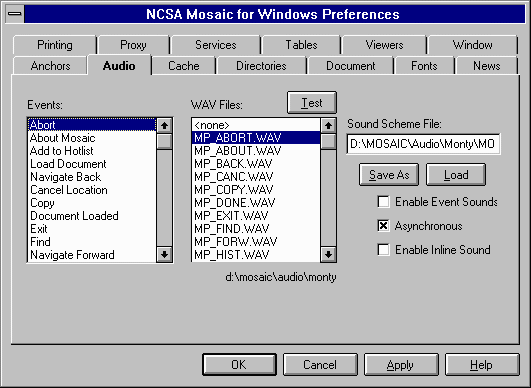The image size is (531, 388).
Task: Open the Tables tab
Action: pyautogui.click(x=301, y=45)
